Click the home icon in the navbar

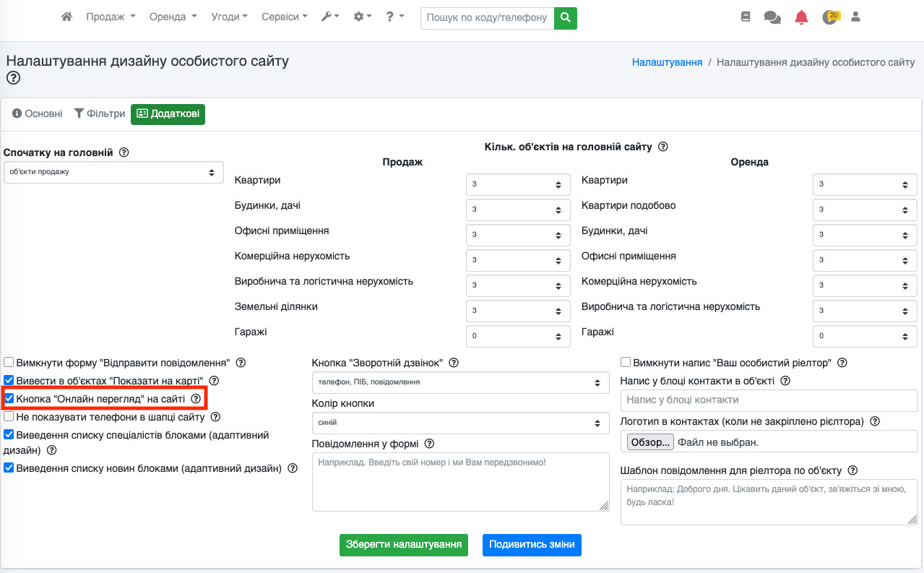pyautogui.click(x=66, y=17)
